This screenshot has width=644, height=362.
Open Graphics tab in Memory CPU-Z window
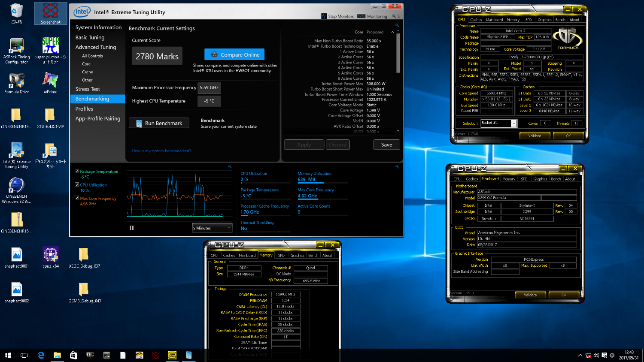[x=297, y=255]
